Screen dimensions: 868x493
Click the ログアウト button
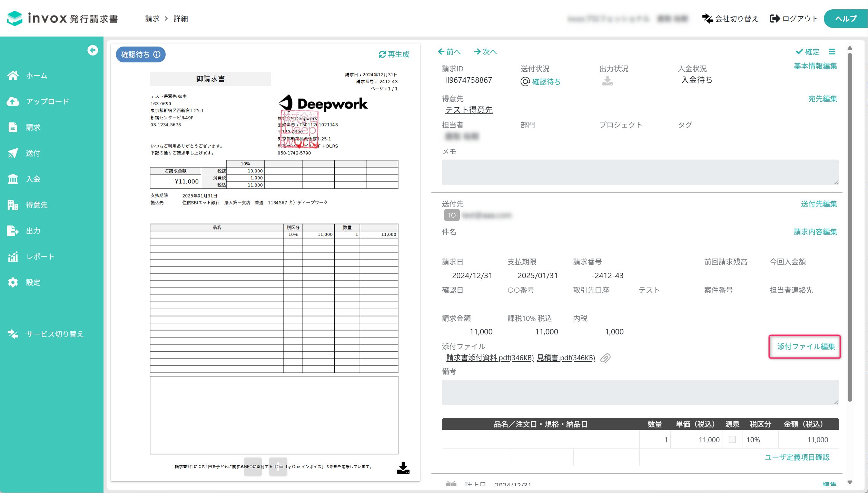793,19
